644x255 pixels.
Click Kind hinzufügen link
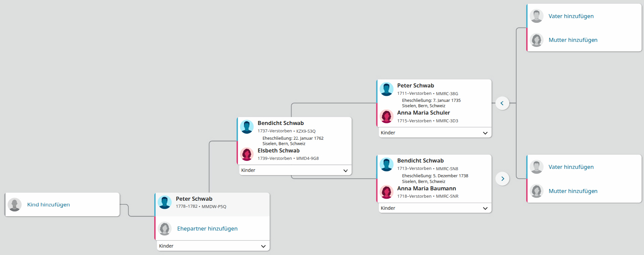[x=49, y=204]
